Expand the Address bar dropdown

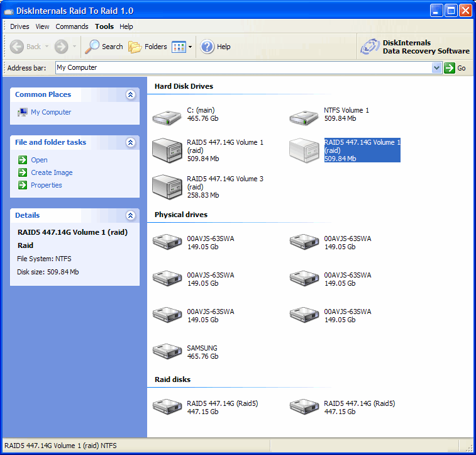click(436, 68)
